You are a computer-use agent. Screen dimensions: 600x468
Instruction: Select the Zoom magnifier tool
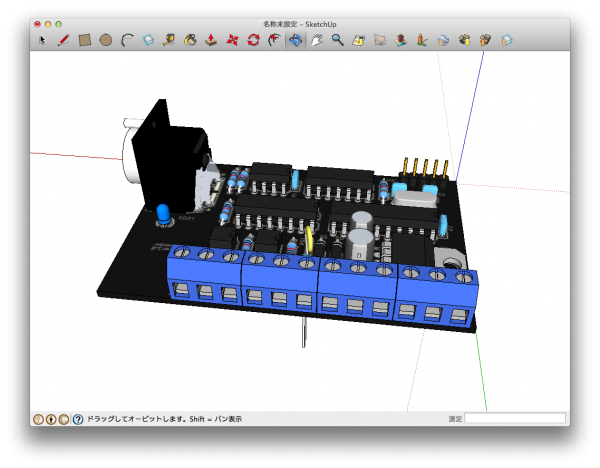coord(338,40)
